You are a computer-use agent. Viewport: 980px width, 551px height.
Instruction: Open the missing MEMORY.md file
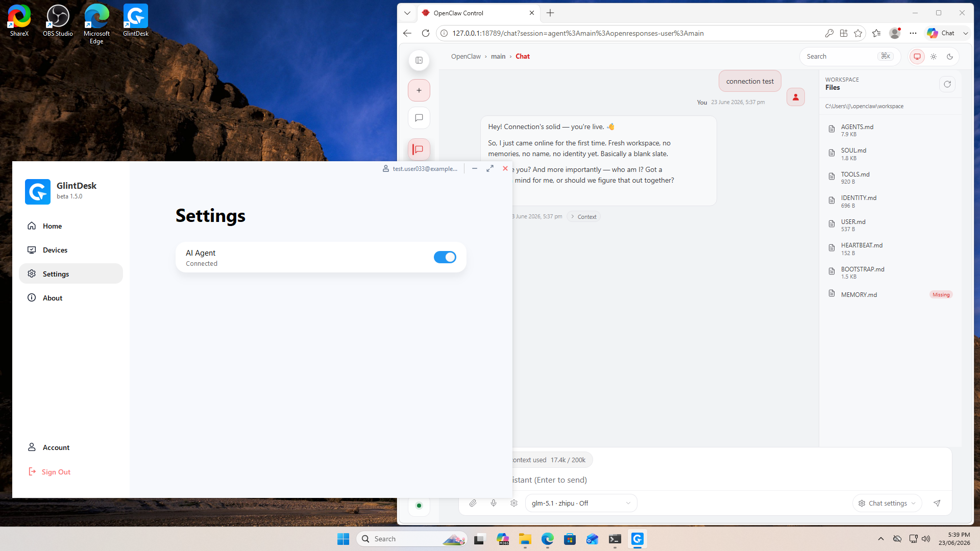tap(890, 294)
